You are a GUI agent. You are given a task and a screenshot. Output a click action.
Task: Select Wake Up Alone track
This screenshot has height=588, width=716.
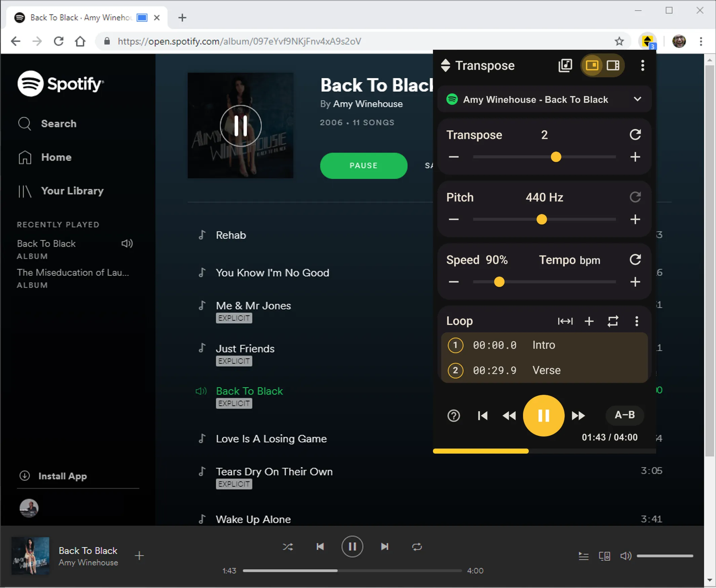[253, 519]
